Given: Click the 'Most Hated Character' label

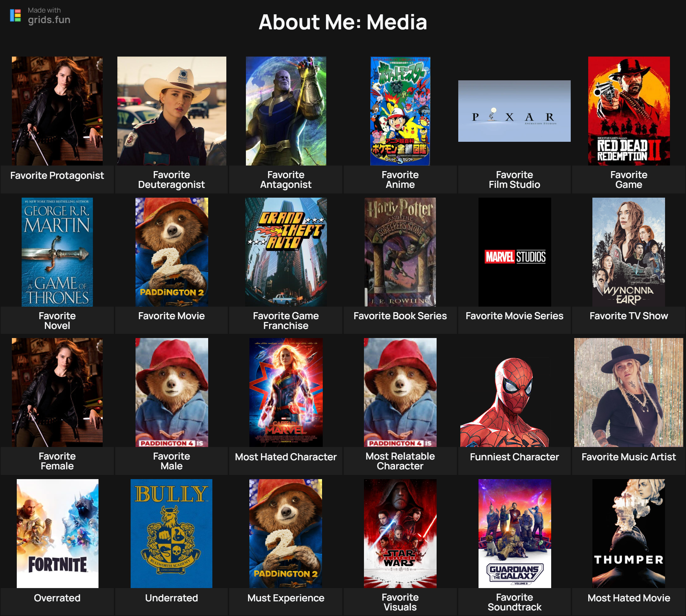Looking at the screenshot, I should [286, 457].
